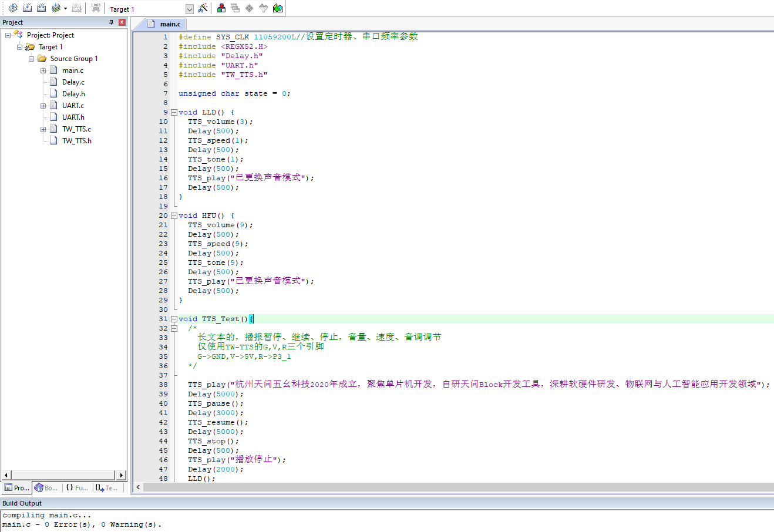The width and height of the screenshot is (774, 532).
Task: Open Manage Project Items colored blocks icon
Action: 221,8
